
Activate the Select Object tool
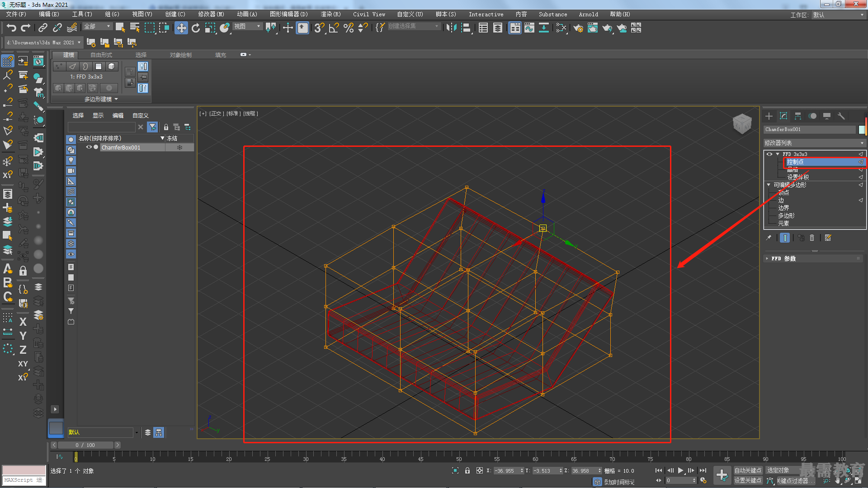click(120, 28)
